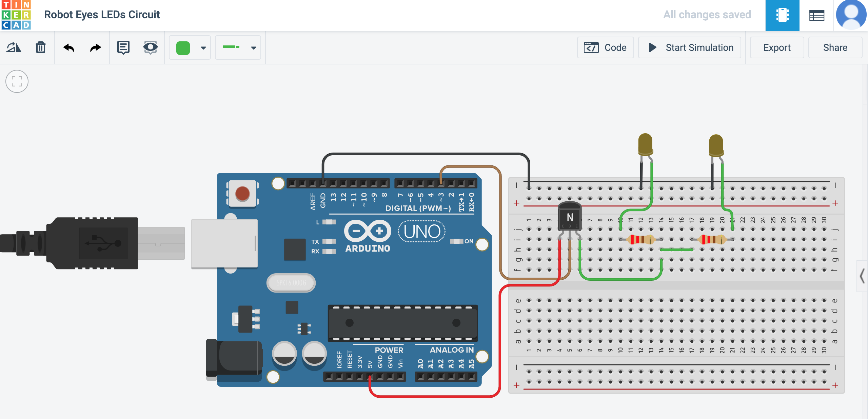
Task: Click the Code editor icon
Action: point(591,47)
